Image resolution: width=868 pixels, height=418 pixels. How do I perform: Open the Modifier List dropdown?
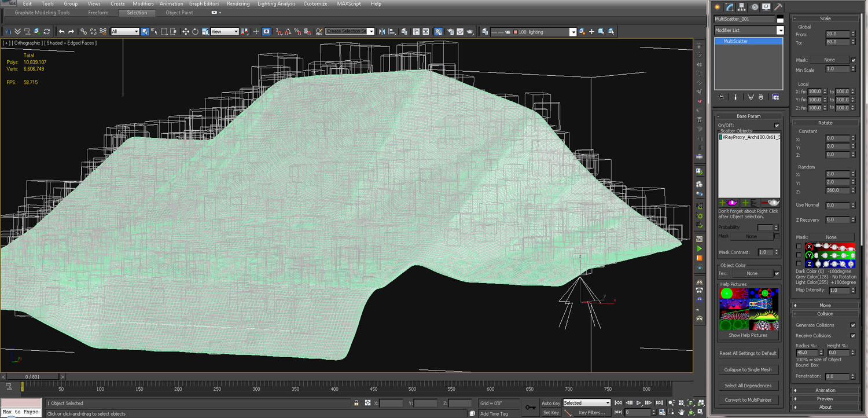tap(780, 30)
